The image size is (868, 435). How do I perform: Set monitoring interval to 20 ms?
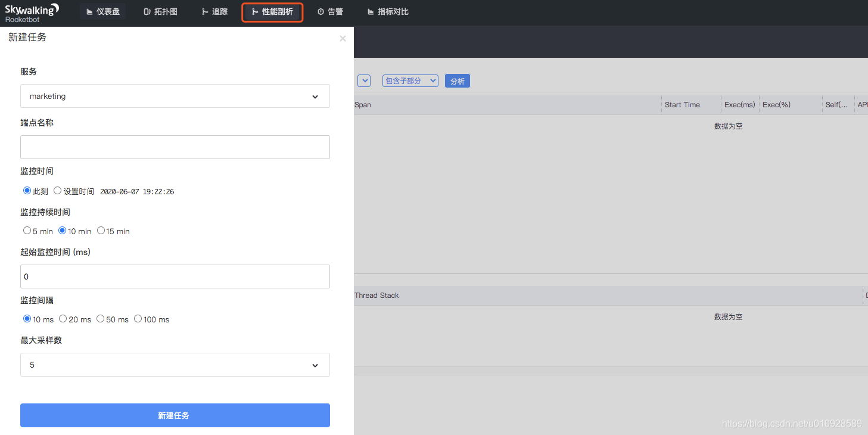pyautogui.click(x=63, y=319)
